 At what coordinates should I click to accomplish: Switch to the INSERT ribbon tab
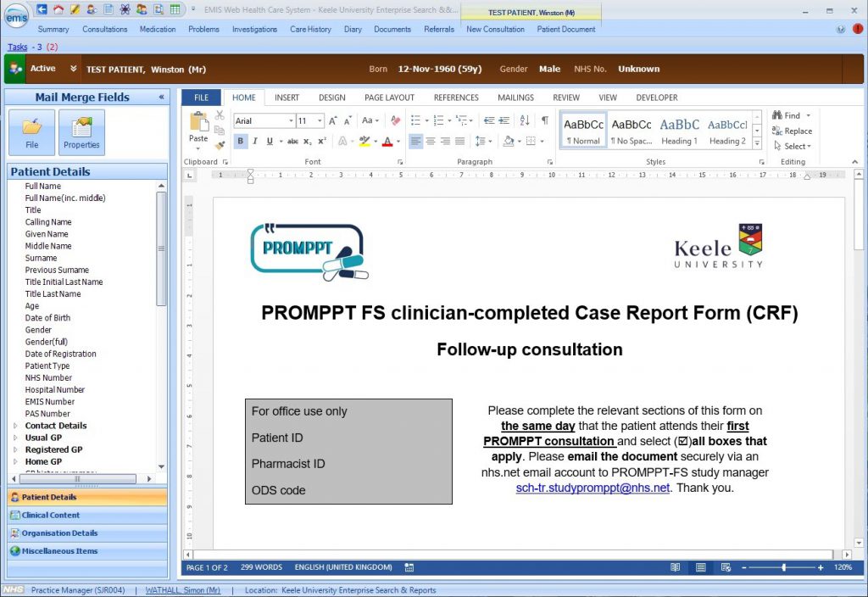pyautogui.click(x=287, y=98)
